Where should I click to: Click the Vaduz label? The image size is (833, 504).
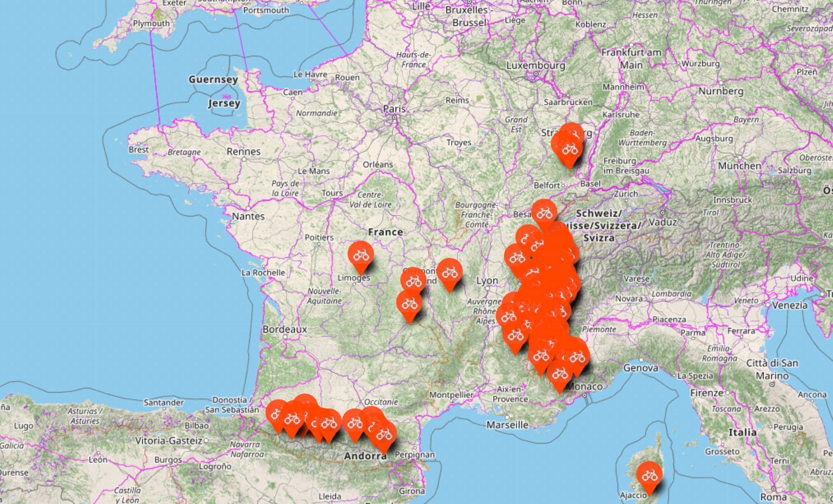coord(662,222)
